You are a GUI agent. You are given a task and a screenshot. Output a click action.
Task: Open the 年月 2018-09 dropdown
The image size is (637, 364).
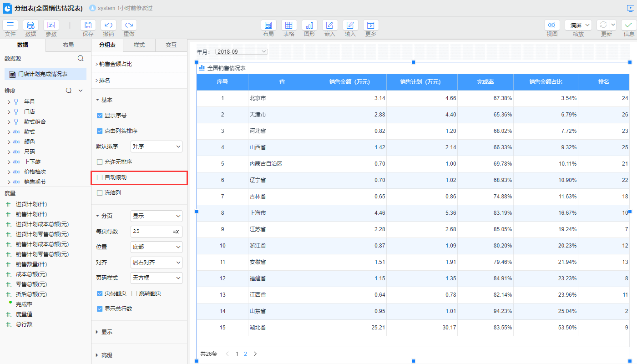tap(242, 52)
